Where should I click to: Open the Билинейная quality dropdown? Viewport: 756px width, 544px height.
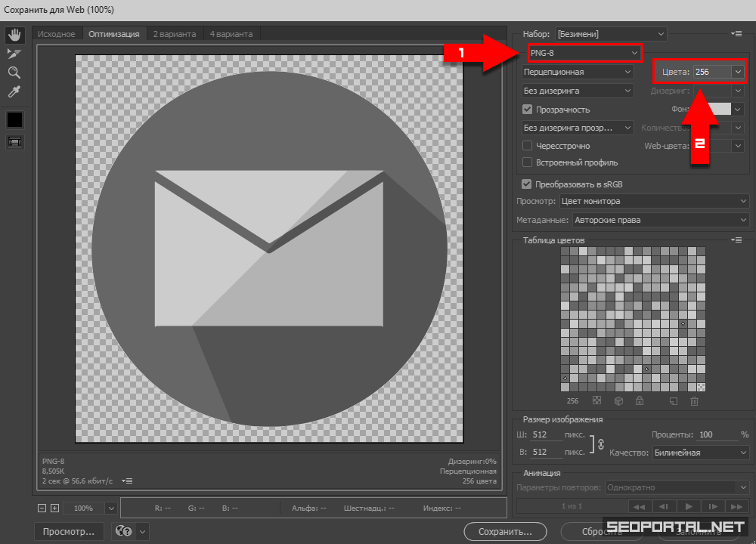pyautogui.click(x=701, y=453)
